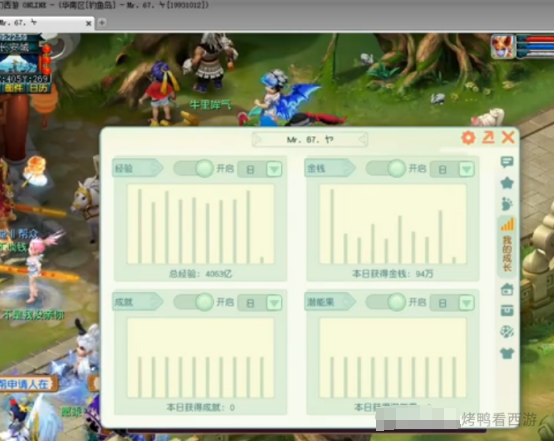Open the treasure chest sidebar icon
The height and width of the screenshot is (442, 554).
tap(507, 311)
